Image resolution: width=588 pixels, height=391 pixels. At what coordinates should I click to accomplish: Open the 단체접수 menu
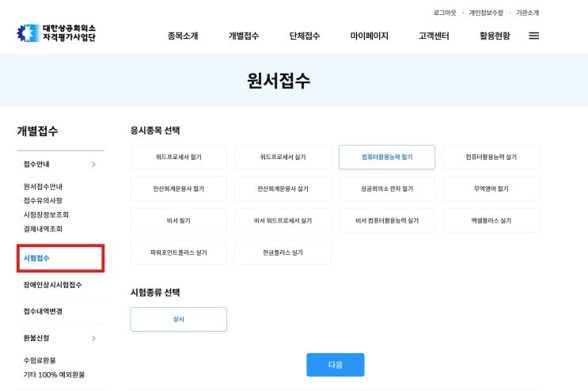pyautogui.click(x=305, y=36)
